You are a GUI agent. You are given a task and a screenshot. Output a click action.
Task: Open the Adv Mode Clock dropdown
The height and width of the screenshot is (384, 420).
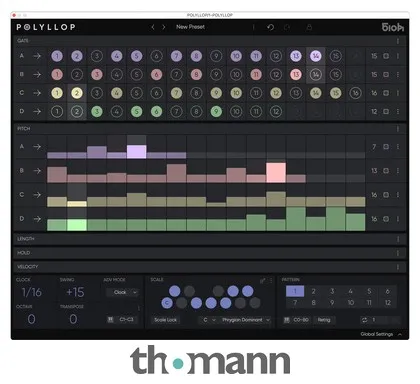pos(122,292)
